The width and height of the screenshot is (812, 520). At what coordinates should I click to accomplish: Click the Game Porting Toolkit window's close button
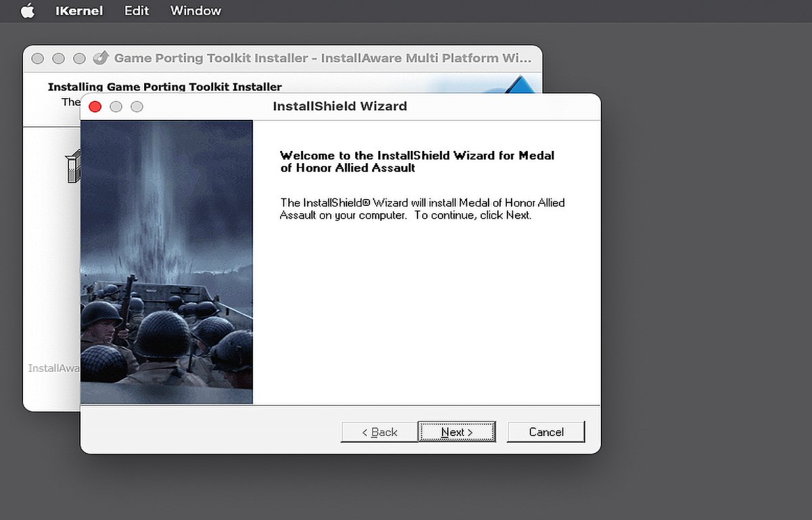38,59
